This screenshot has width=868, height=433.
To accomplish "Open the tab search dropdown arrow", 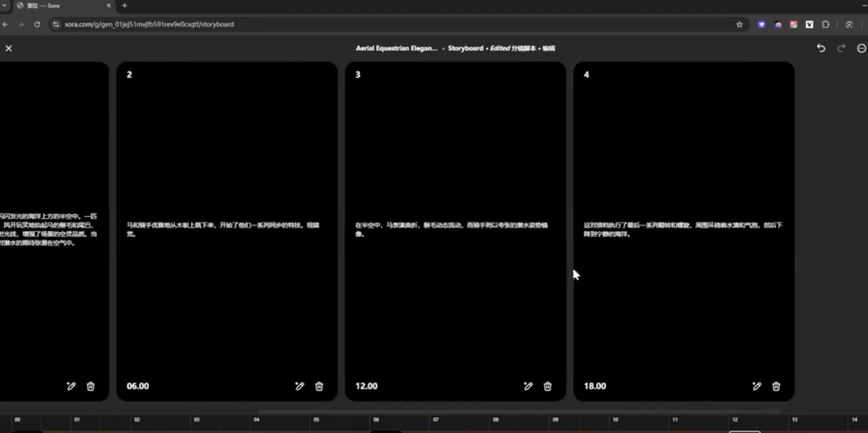I will point(4,6).
